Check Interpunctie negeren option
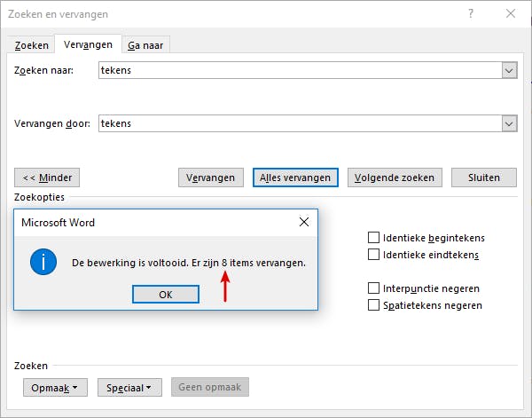This screenshot has width=532, height=418. tap(374, 288)
